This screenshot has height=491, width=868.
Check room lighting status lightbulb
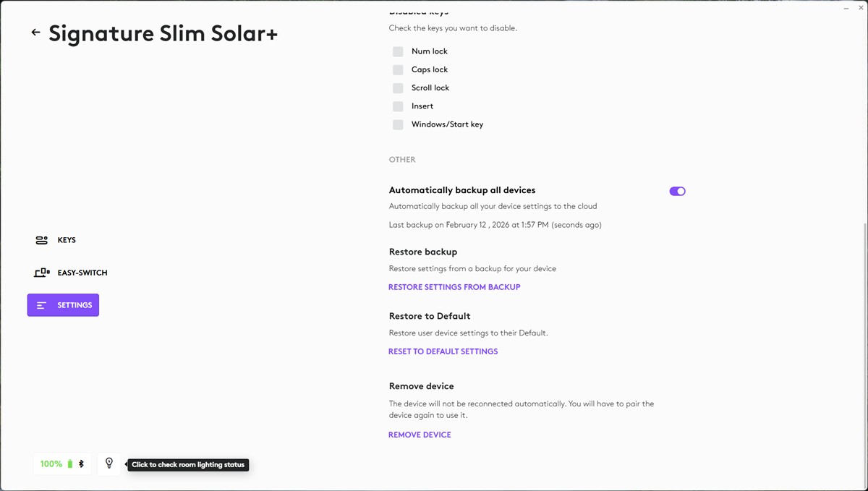click(109, 464)
